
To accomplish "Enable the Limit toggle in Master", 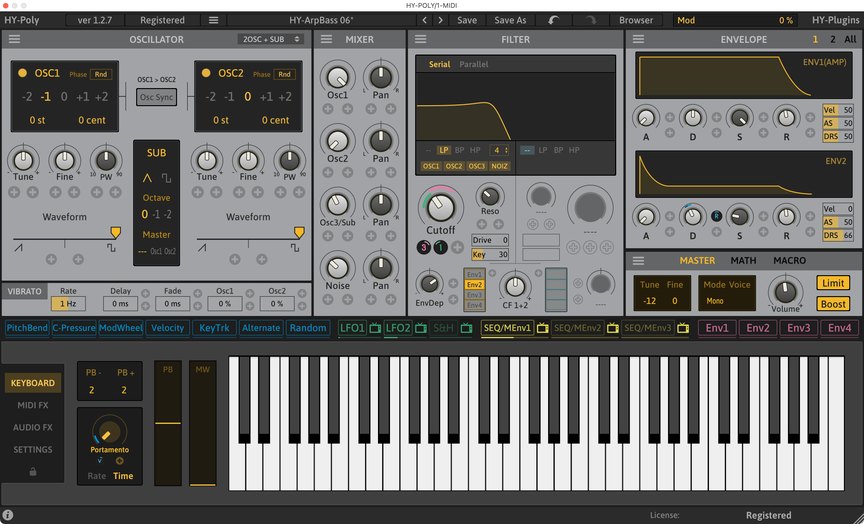I will click(x=832, y=283).
